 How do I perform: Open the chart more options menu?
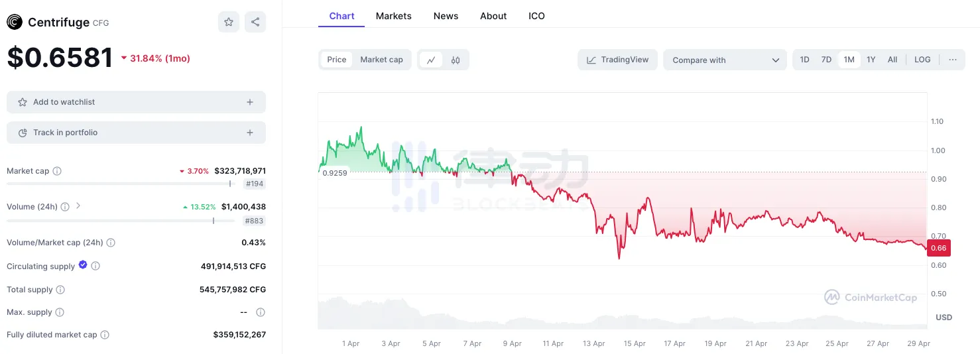[x=953, y=60]
